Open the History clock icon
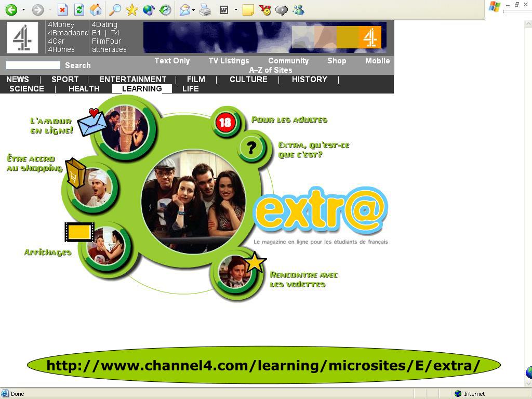The width and height of the screenshot is (532, 399). tap(165, 10)
